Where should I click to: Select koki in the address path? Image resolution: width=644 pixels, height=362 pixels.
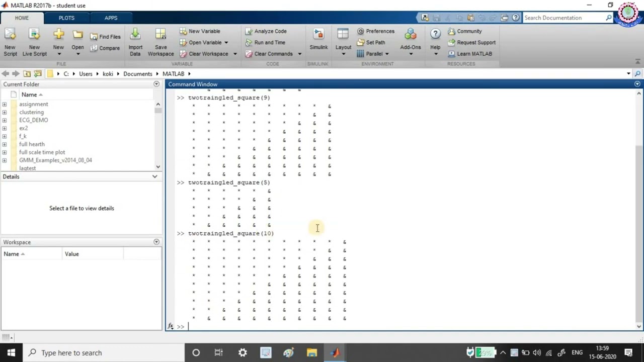click(108, 74)
